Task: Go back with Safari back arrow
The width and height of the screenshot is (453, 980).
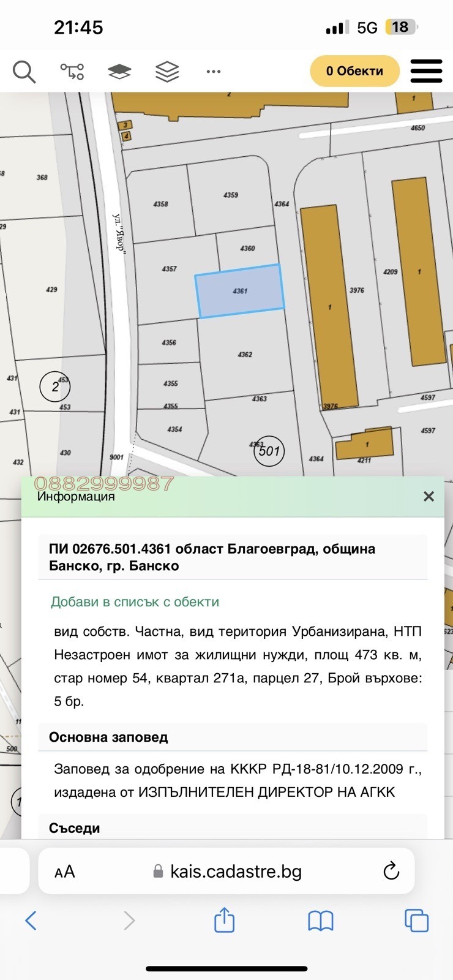Action: click(31, 921)
